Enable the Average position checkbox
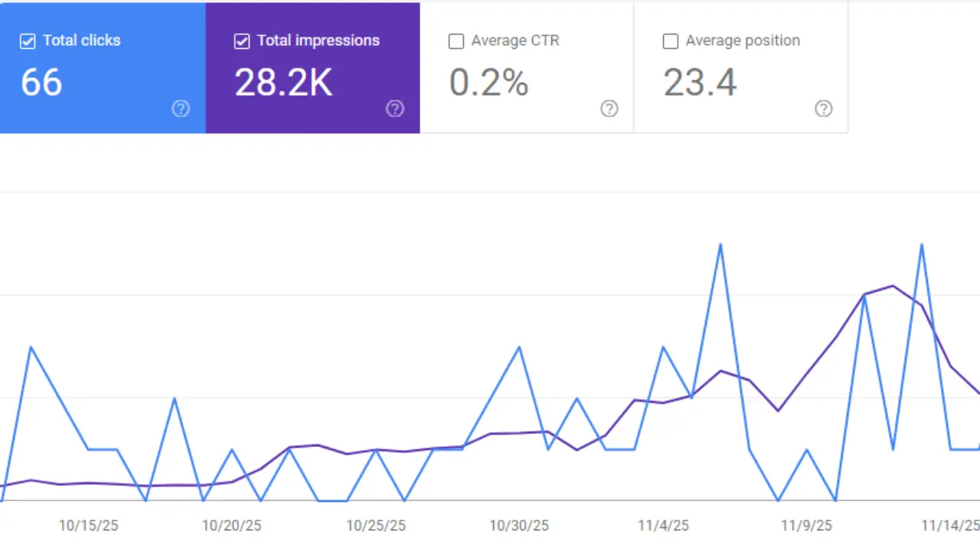 coord(671,41)
